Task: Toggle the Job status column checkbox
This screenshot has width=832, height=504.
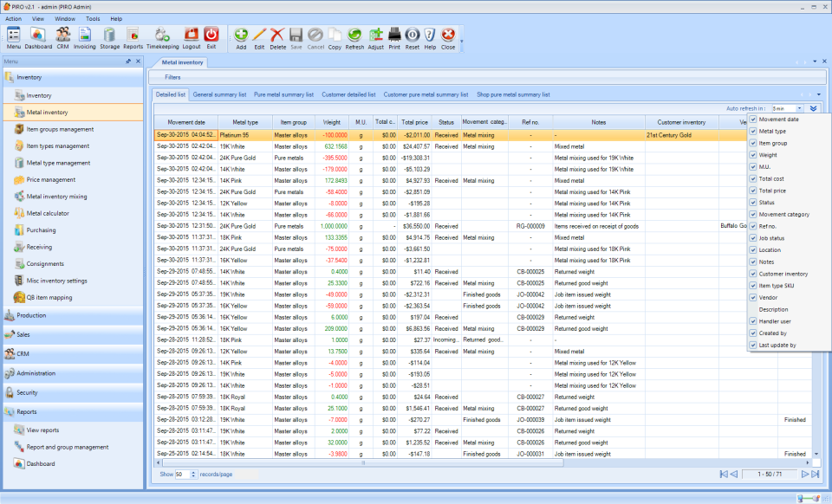Action: (x=754, y=238)
